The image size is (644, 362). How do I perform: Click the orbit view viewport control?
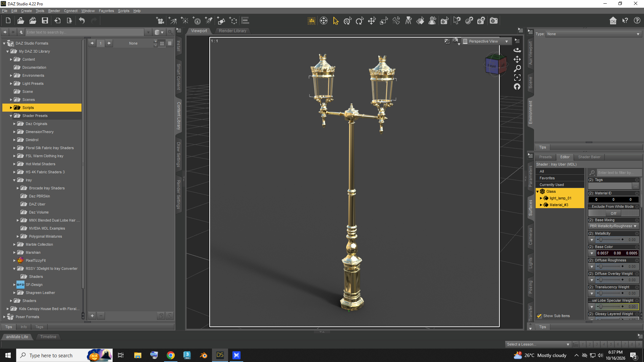517,50
